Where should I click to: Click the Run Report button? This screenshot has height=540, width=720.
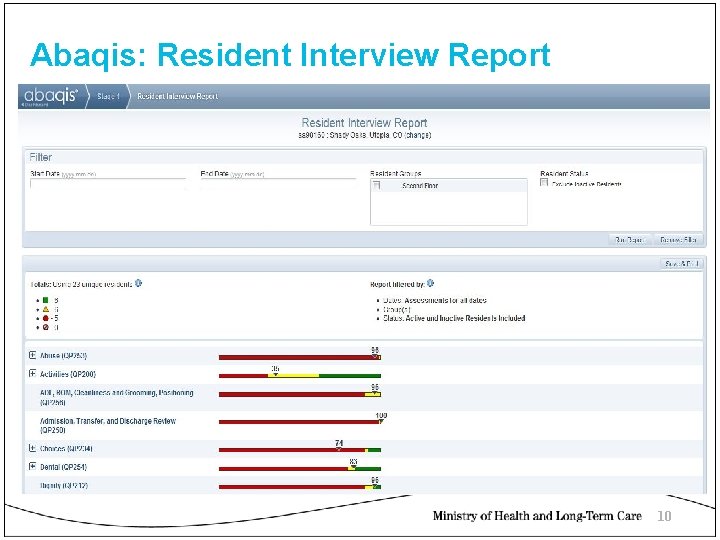pyautogui.click(x=630, y=240)
